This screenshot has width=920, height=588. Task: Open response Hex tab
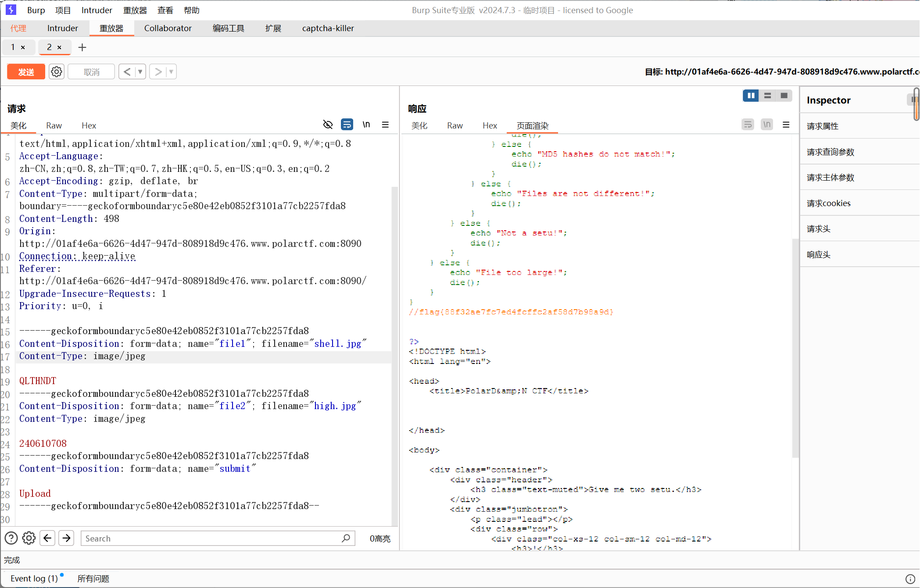[489, 125]
